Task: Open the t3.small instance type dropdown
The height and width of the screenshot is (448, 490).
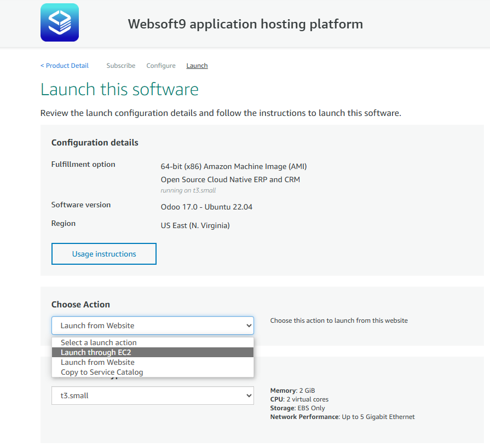Action: coord(153,395)
